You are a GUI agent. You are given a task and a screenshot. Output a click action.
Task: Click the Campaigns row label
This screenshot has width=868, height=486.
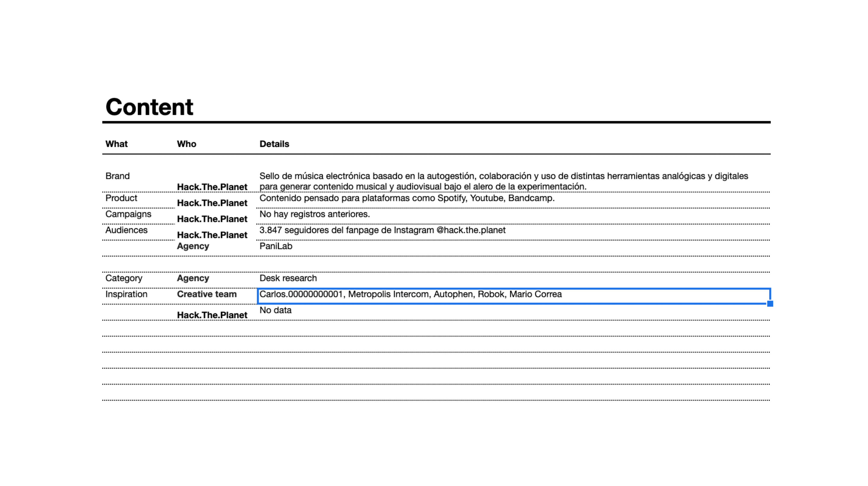128,214
